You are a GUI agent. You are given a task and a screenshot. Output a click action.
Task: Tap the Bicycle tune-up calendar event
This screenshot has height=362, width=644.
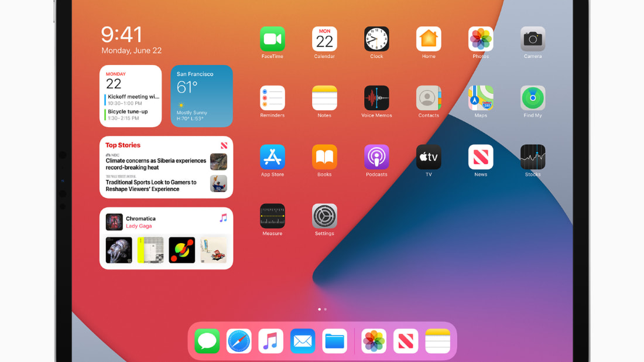[x=126, y=115]
